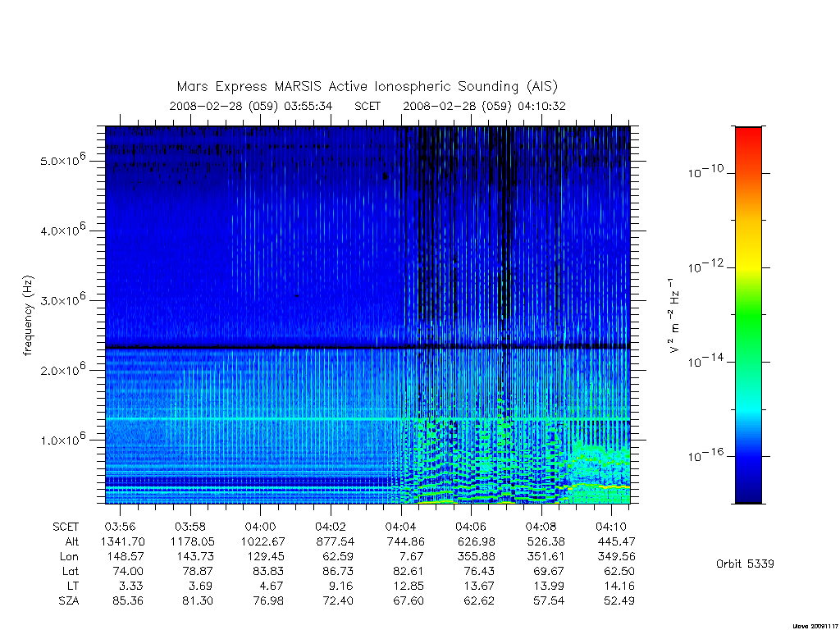Image resolution: width=840 pixels, height=630 pixels.
Task: Click the red top of the color bar
Action: [x=748, y=139]
